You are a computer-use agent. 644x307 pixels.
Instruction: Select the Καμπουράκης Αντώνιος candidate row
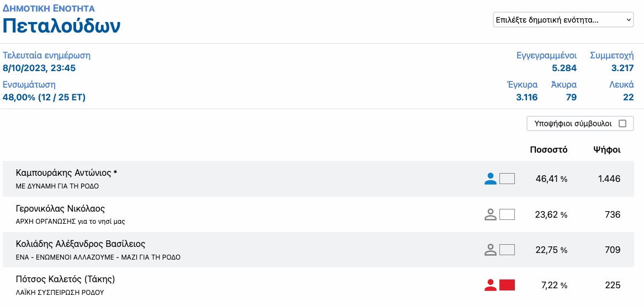click(318, 179)
